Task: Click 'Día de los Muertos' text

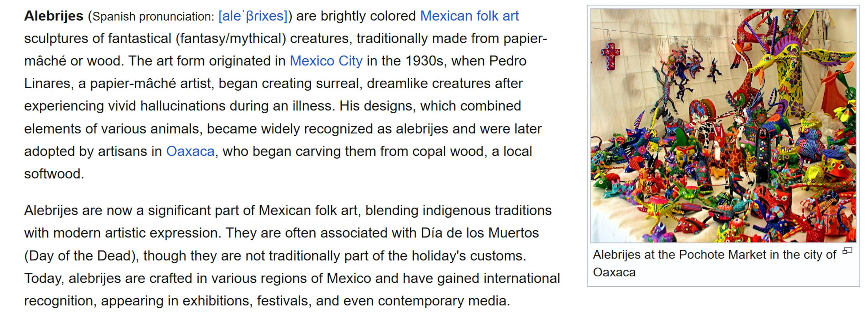Action: (x=480, y=233)
